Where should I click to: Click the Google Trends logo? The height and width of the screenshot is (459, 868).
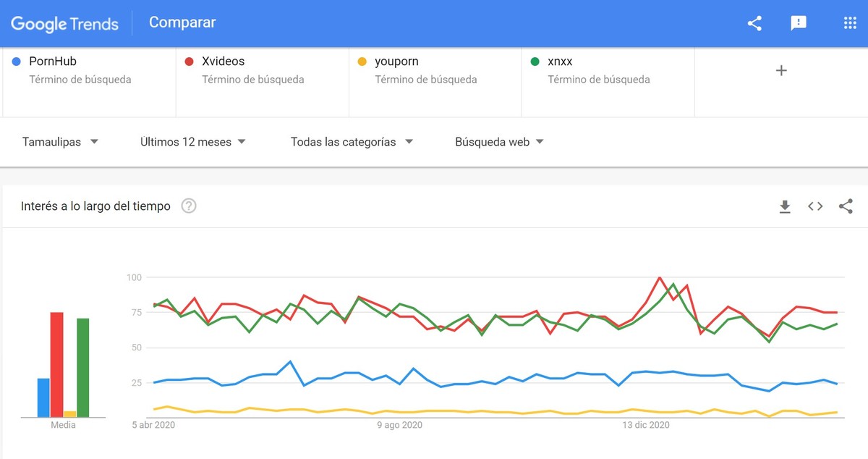[64, 24]
